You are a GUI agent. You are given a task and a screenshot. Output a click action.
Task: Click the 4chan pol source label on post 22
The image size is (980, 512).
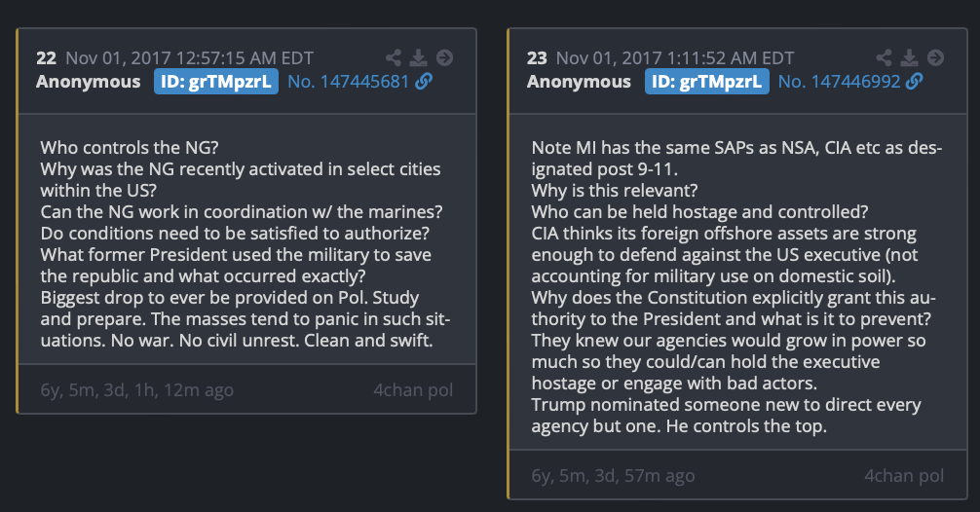tap(413, 390)
